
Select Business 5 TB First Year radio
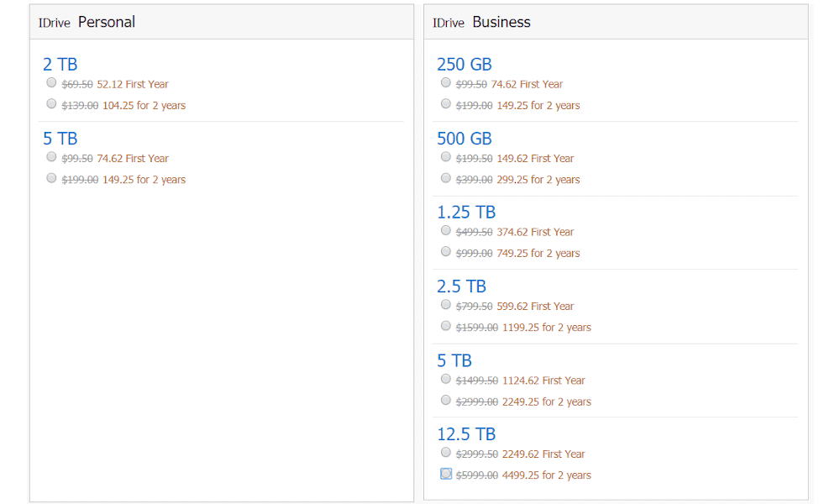point(446,379)
